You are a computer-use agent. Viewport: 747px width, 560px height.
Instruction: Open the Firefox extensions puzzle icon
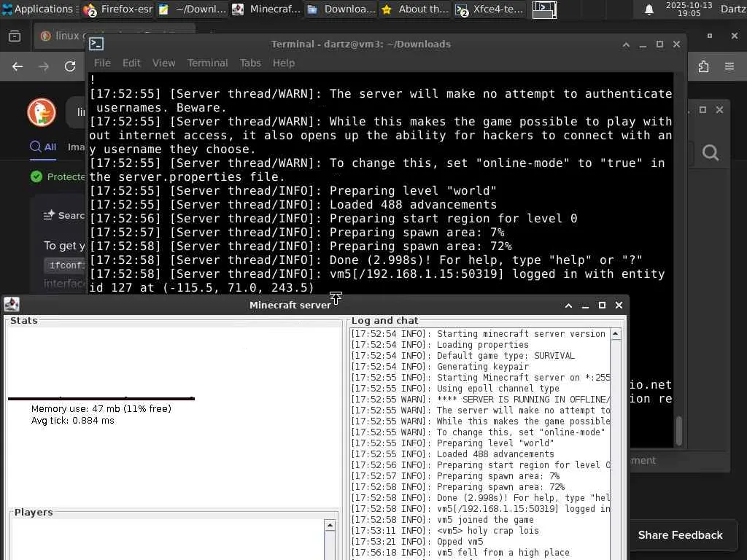[x=704, y=66]
